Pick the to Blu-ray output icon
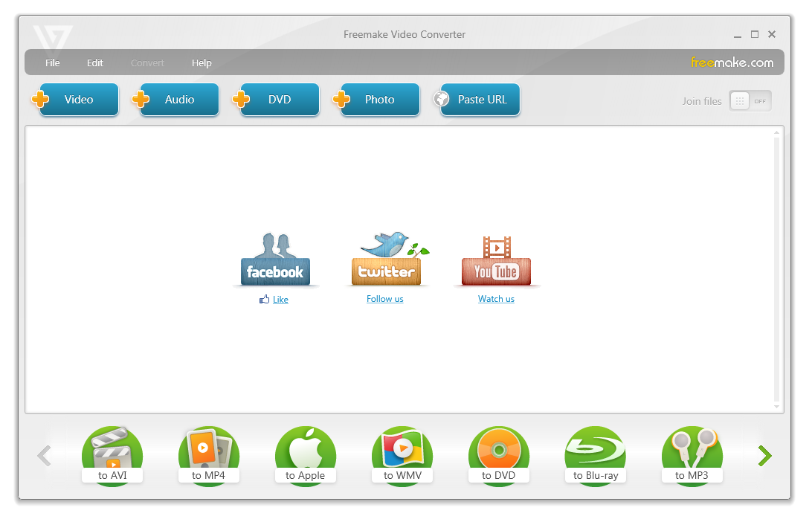The image size is (812, 522). point(596,456)
